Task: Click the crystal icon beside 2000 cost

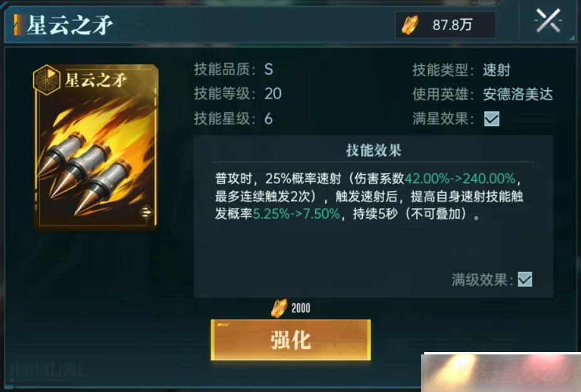Action: click(280, 308)
